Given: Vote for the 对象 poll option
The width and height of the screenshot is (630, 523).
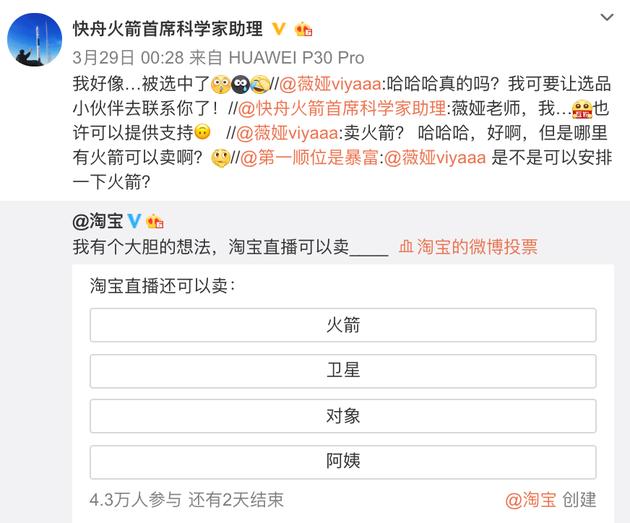Looking at the screenshot, I should pos(343,416).
